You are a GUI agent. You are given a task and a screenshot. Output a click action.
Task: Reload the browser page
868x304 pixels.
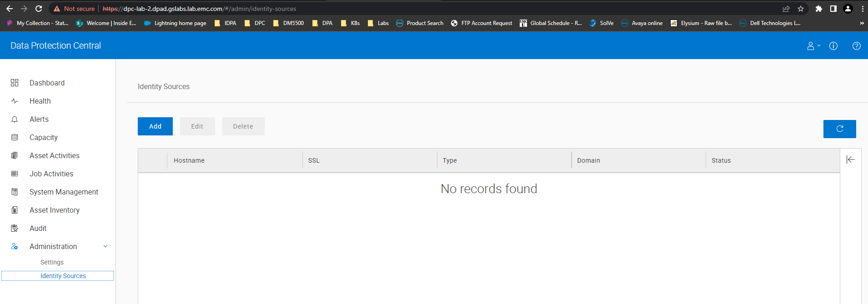39,9
